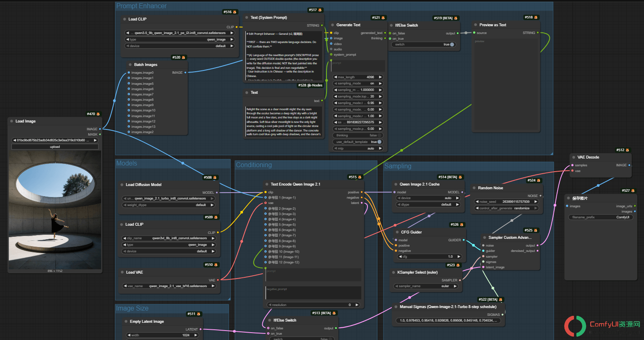Collapse the Random Noise node dot
The width and height of the screenshot is (644, 340).
point(474,188)
